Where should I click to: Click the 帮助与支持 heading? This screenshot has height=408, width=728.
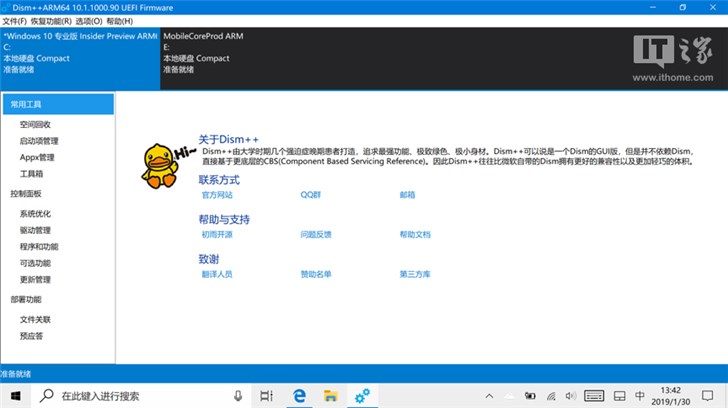(x=224, y=220)
